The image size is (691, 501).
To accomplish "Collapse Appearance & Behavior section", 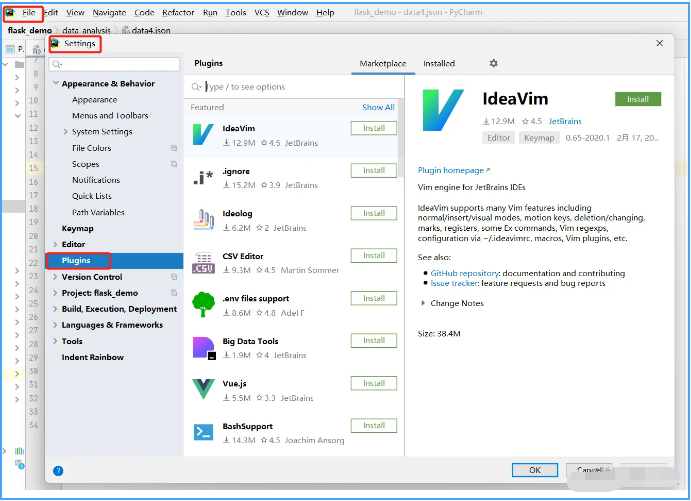I will [x=56, y=83].
